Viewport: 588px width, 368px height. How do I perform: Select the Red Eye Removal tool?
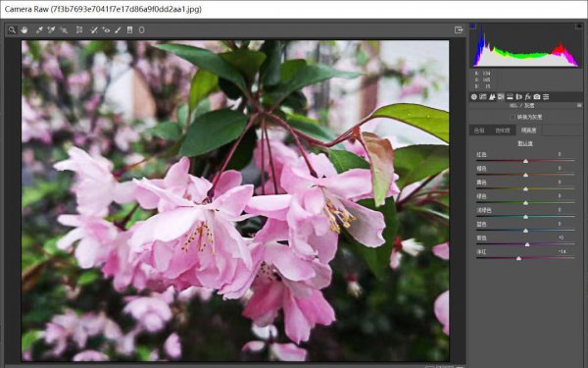(x=106, y=30)
